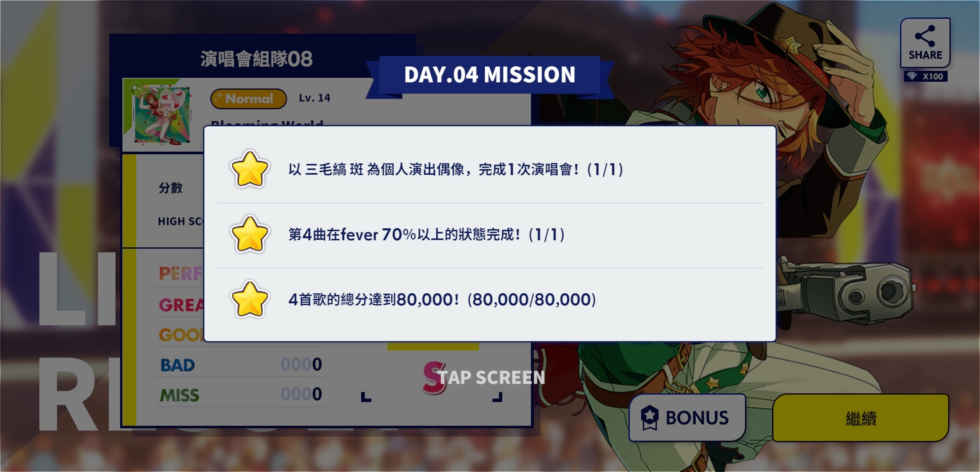
Task: Click the Lv. 14 level label
Action: click(314, 98)
